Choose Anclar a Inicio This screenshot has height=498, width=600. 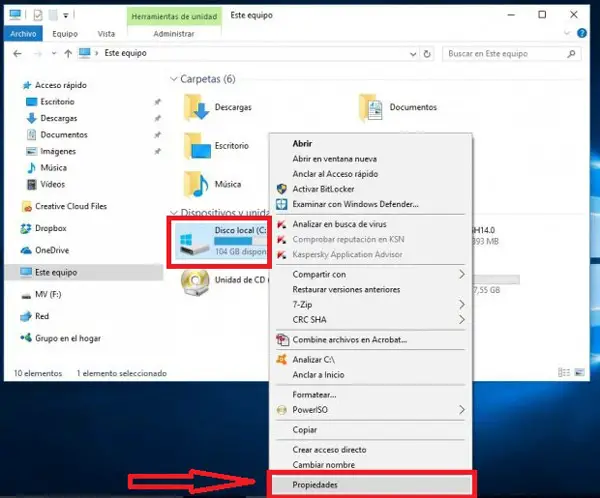[318, 375]
